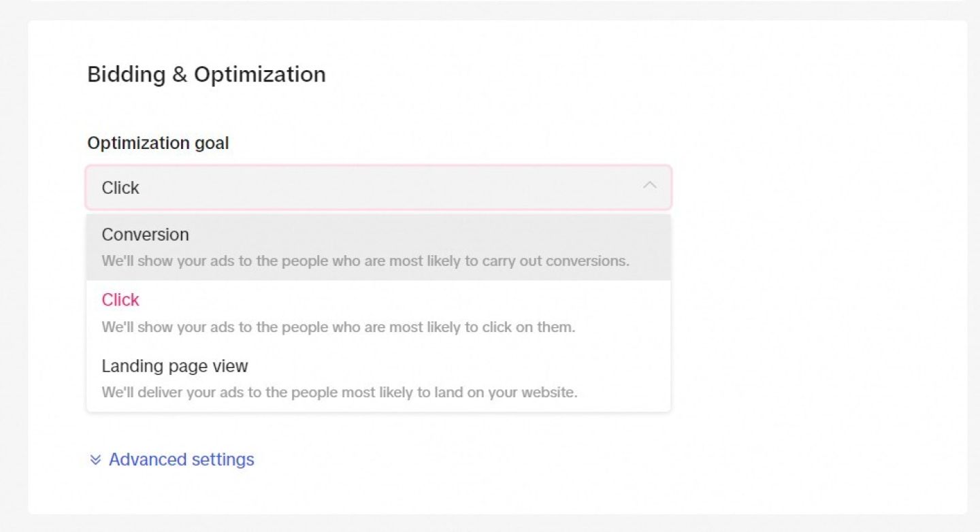This screenshot has height=532, width=980.
Task: Click the Conversion option's description text
Action: tap(365, 261)
